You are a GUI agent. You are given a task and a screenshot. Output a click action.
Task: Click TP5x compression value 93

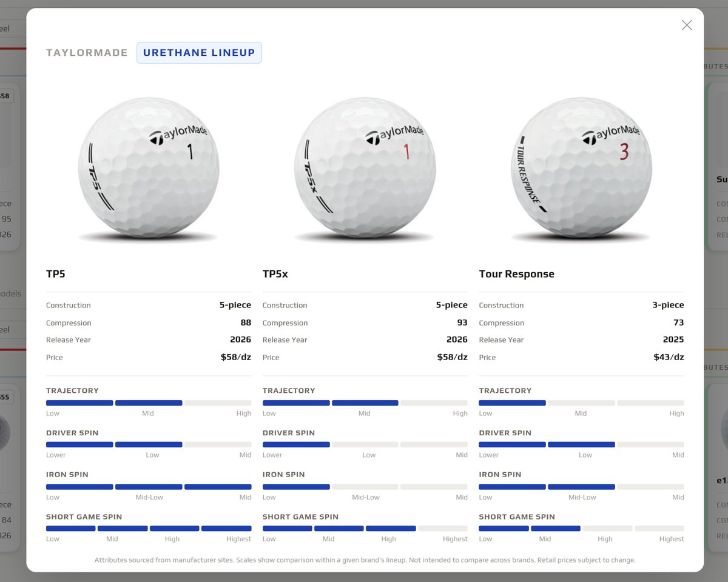(462, 323)
